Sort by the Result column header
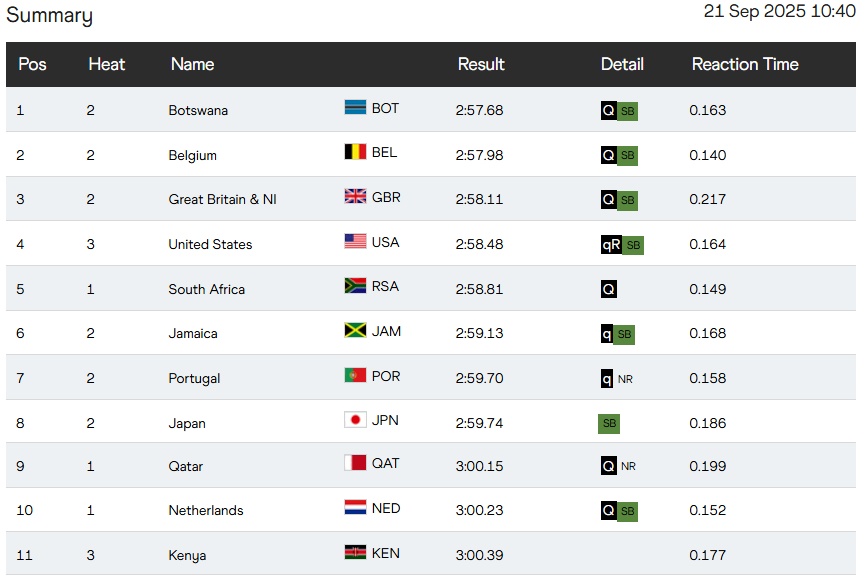The width and height of the screenshot is (865, 576). 481,64
